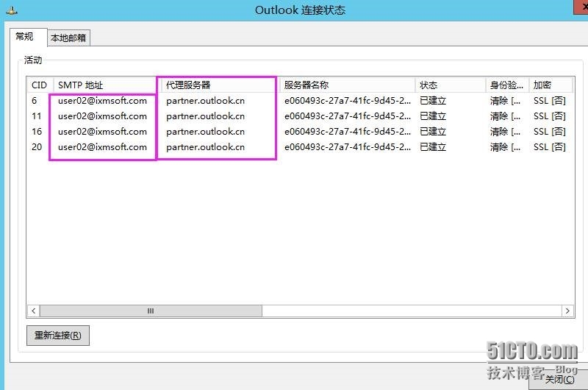The width and height of the screenshot is (588, 390).
Task: Click 清除 authentication cell in CID 16 row
Action: [505, 132]
